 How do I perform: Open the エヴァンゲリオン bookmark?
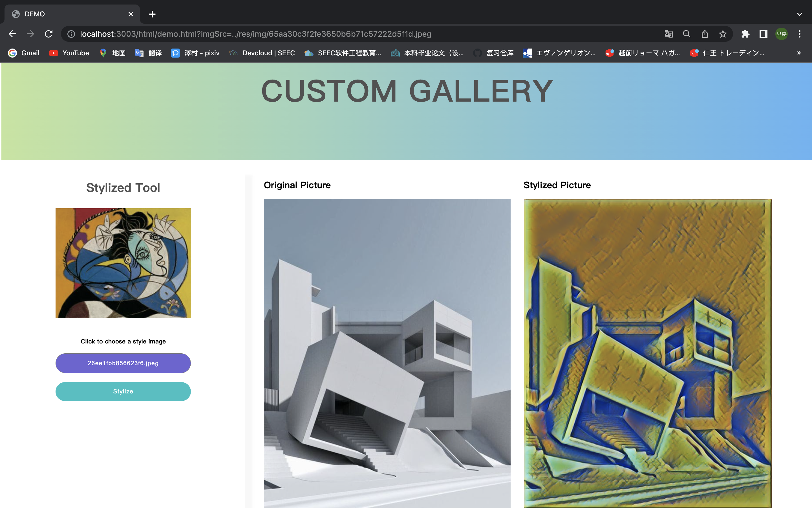pos(559,53)
